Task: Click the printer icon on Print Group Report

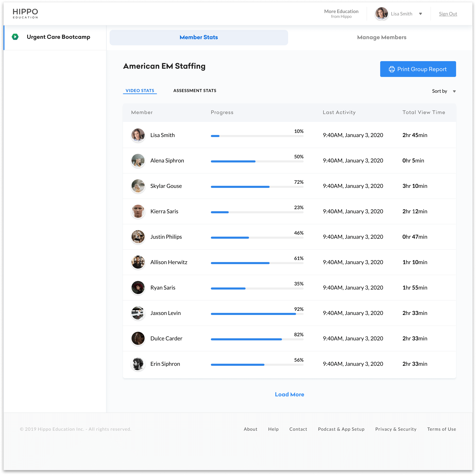Action: click(392, 69)
